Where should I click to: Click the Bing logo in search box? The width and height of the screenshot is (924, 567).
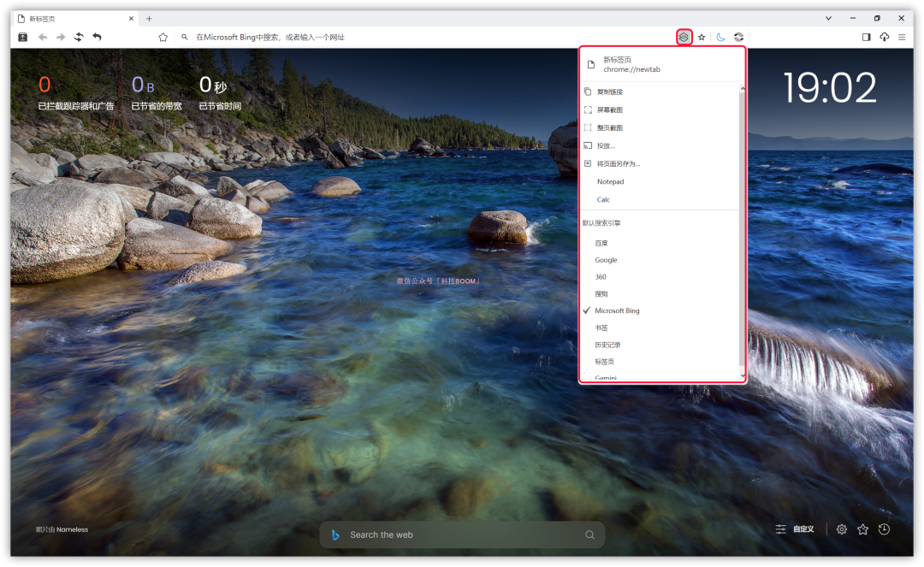tap(335, 535)
